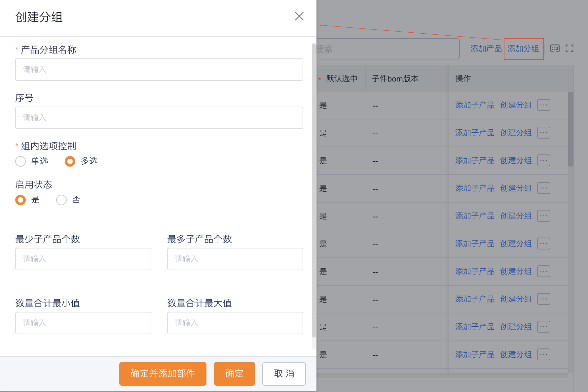Click 创建分组 in the second table row

(x=516, y=133)
